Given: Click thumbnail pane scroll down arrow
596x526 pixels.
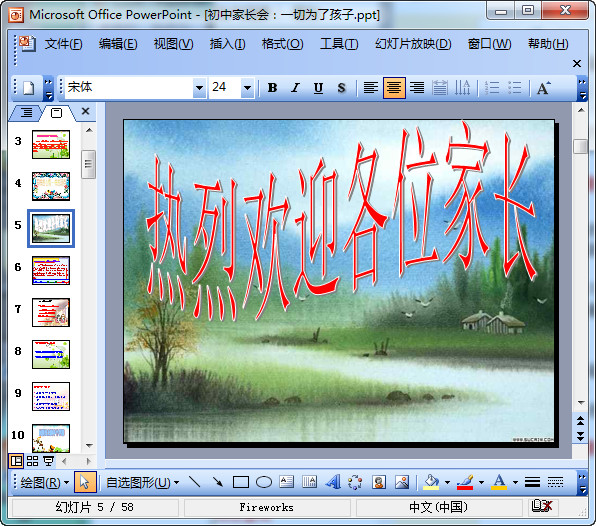Looking at the screenshot, I should click(x=89, y=445).
